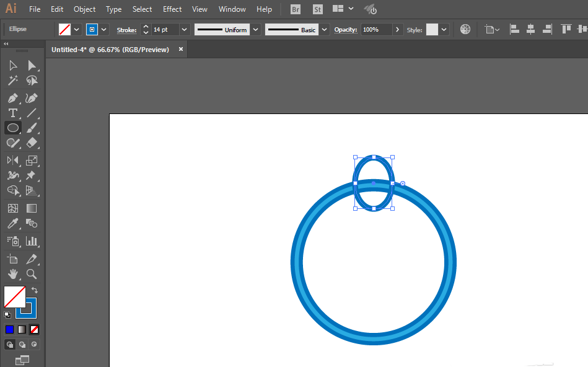Toggle Draw Behind mode
588x367 pixels.
(x=22, y=345)
